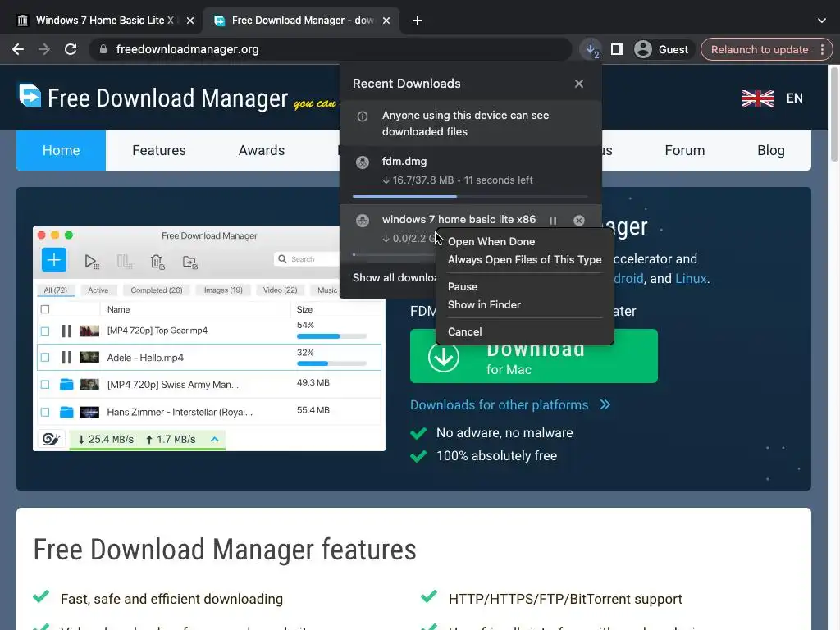840x630 pixels.
Task: Select the Images (19) filter tab
Action: pyautogui.click(x=223, y=290)
